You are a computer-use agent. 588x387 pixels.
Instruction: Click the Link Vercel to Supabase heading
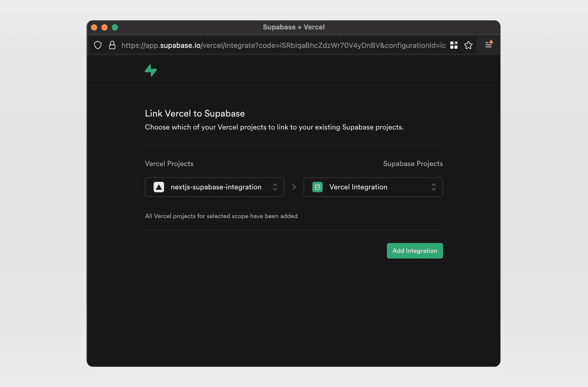pos(195,114)
